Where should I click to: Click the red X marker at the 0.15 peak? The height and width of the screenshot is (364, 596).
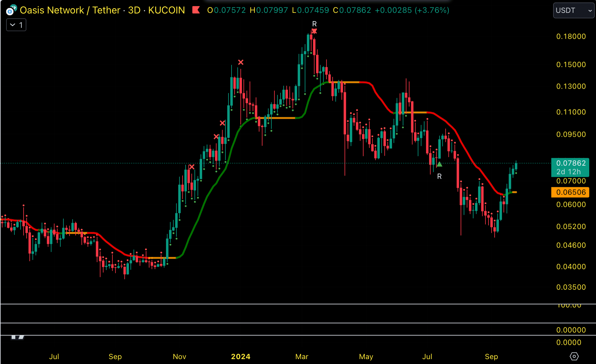(x=241, y=62)
